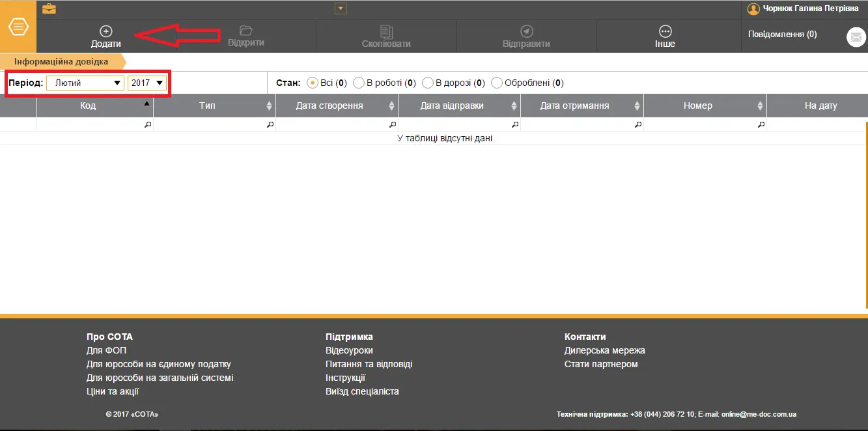Select the В роботі radio button
Viewport: 868px width, 431px height.
click(x=359, y=83)
